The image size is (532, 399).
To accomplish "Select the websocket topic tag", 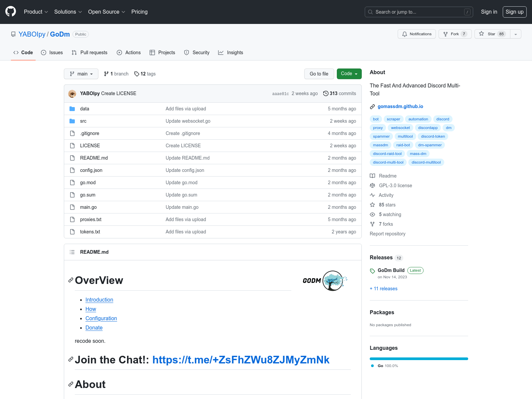I will tap(400, 128).
